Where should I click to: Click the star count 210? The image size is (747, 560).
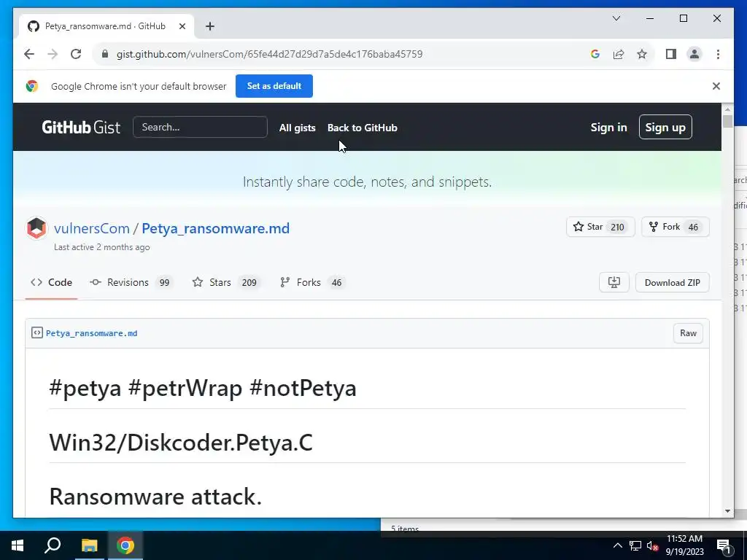[x=617, y=227]
